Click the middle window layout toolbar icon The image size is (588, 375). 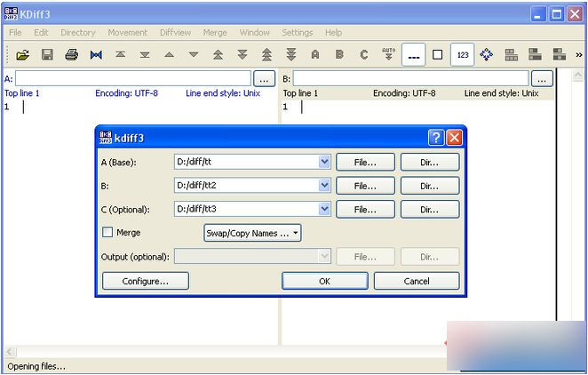tap(535, 55)
